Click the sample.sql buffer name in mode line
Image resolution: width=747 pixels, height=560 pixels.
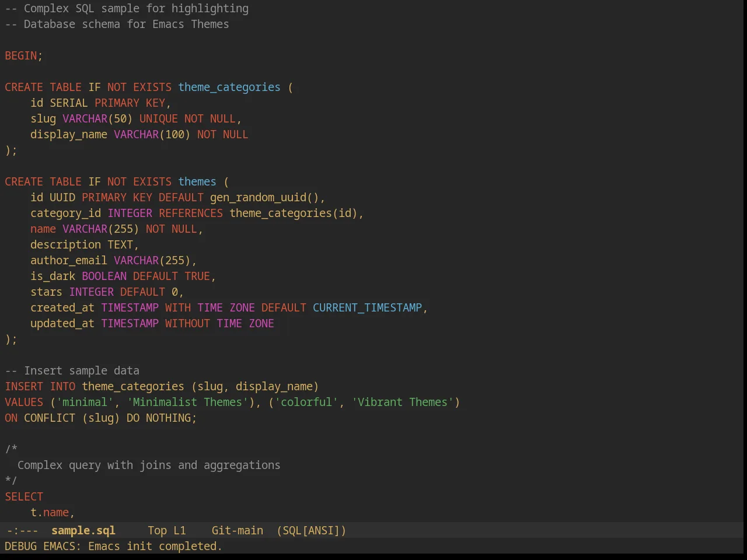tap(83, 530)
